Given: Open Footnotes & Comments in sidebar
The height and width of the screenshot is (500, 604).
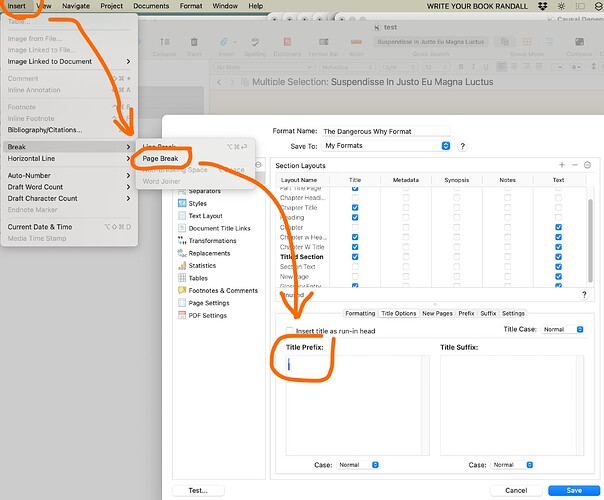Looking at the screenshot, I should point(223,290).
